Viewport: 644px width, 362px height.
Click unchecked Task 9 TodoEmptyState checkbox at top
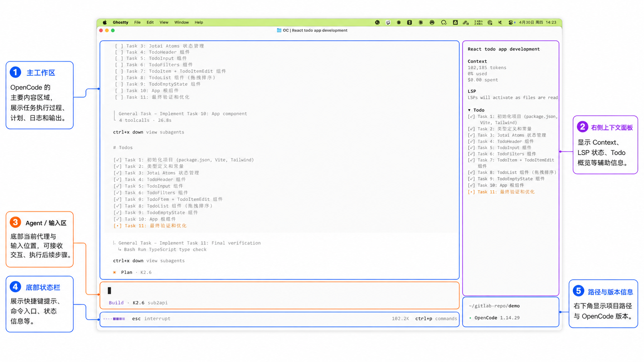coord(119,84)
